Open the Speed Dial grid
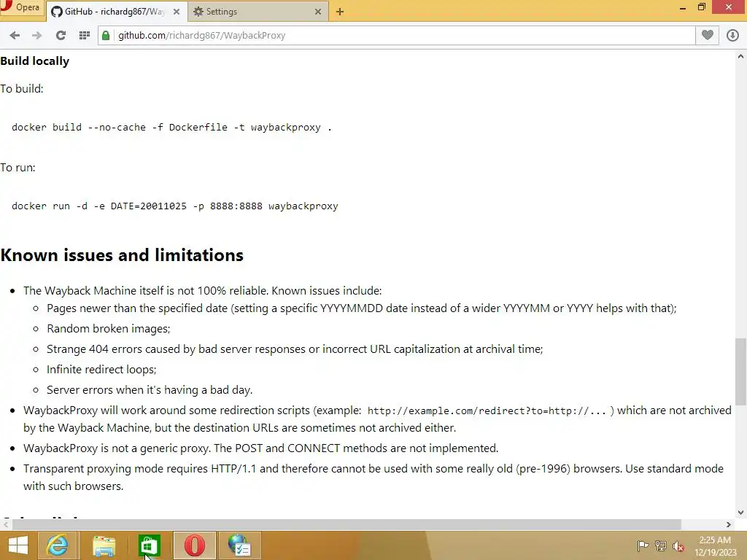Screen dimensions: 747x560 click(x=85, y=35)
